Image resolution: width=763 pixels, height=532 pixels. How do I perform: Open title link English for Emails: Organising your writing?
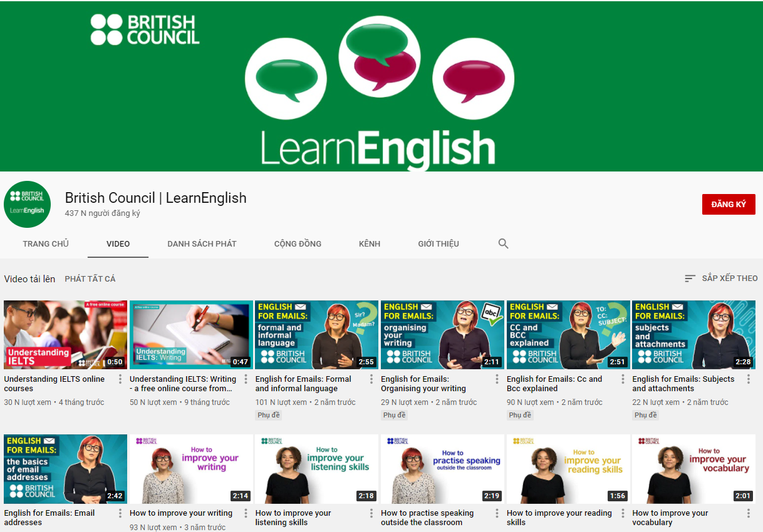[423, 384]
